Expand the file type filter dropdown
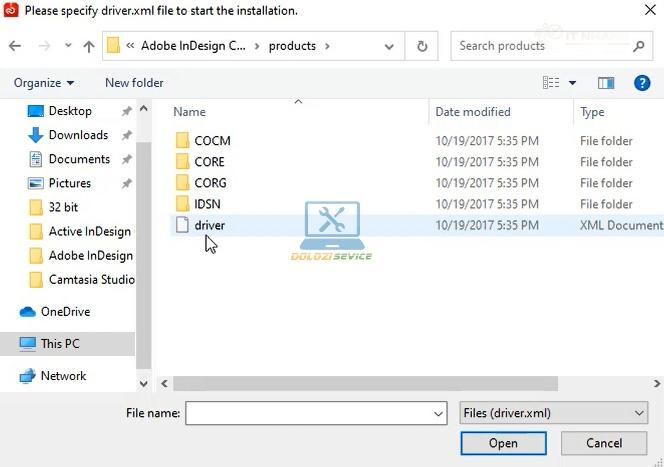The width and height of the screenshot is (664, 467). [x=639, y=413]
